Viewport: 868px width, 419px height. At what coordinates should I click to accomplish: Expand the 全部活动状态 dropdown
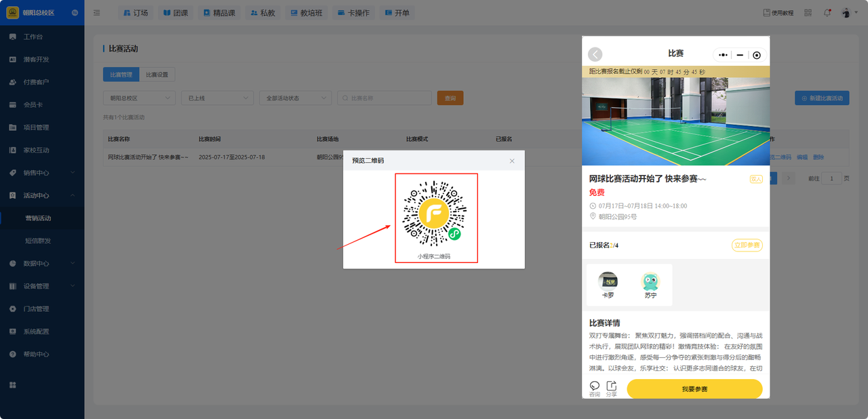(x=295, y=98)
